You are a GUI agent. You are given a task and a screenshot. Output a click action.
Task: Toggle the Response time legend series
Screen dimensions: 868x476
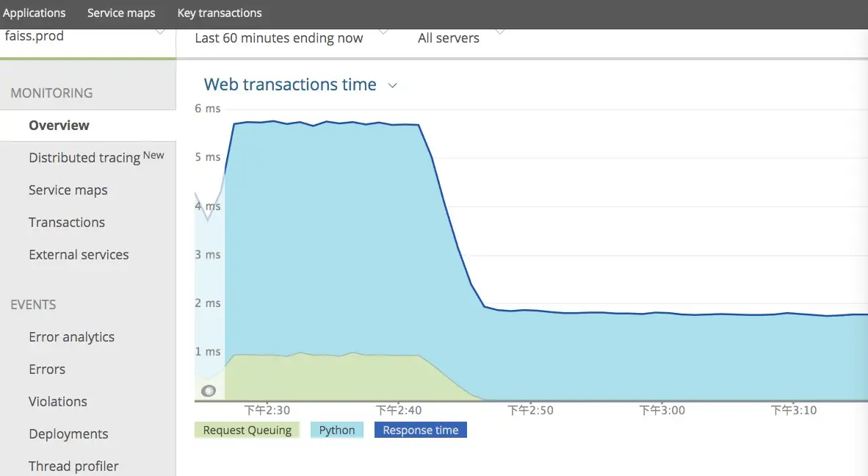[421, 430]
